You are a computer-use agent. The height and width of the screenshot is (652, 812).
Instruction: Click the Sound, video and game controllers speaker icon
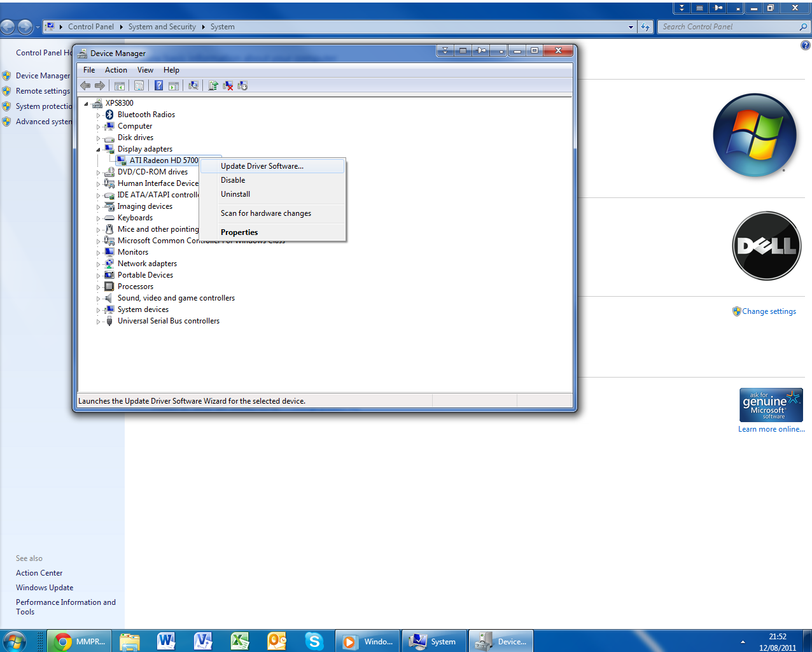click(109, 298)
